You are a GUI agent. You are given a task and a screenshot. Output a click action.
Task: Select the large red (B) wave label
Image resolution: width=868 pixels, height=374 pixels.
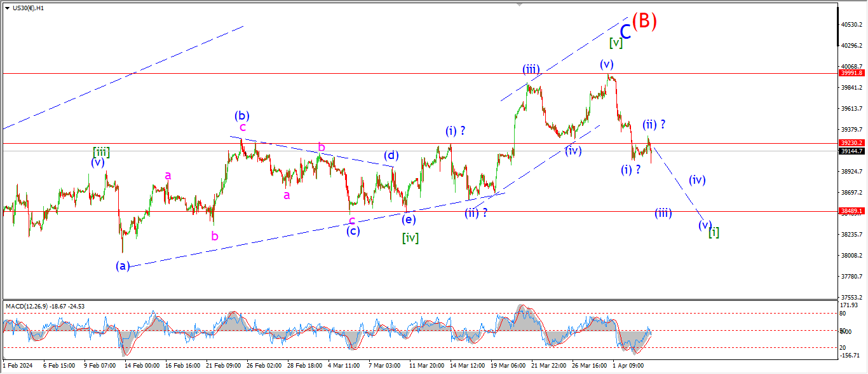coord(644,21)
